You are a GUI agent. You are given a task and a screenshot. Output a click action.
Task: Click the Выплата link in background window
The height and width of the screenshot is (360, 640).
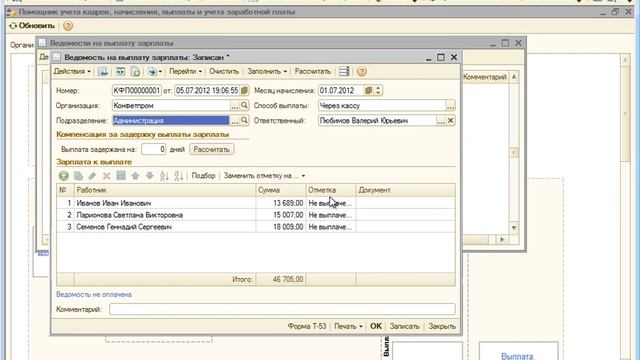click(x=517, y=356)
